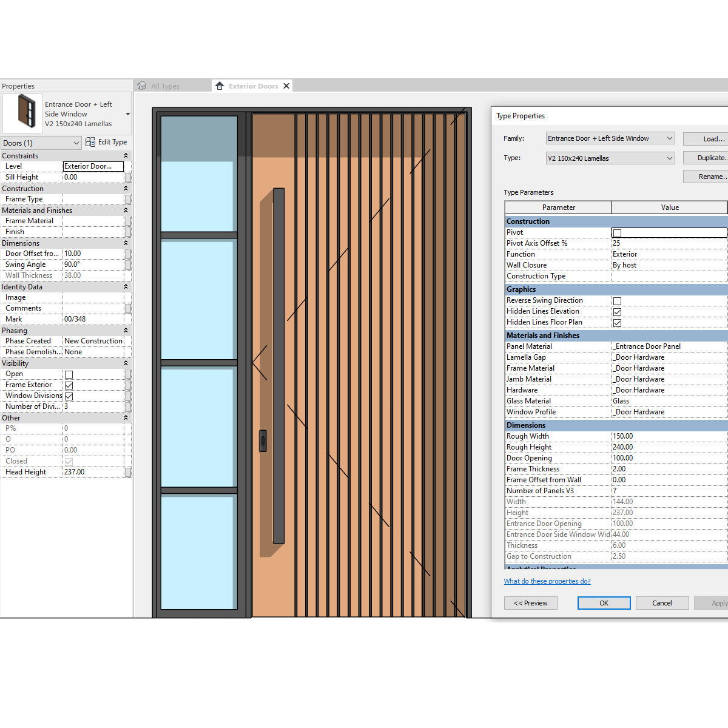Click the All Types tab 3D view icon
The image size is (728, 728).
(x=142, y=86)
